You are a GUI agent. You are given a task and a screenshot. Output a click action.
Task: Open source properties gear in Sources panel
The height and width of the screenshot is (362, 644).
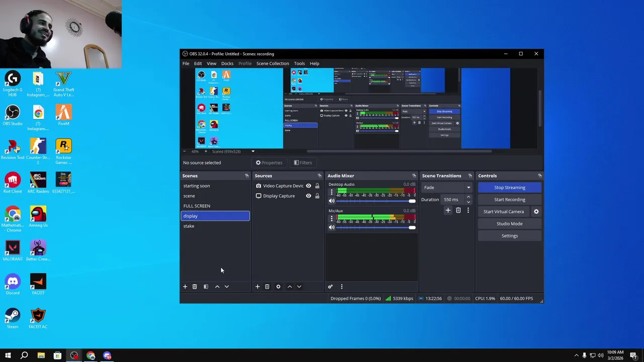point(278,287)
